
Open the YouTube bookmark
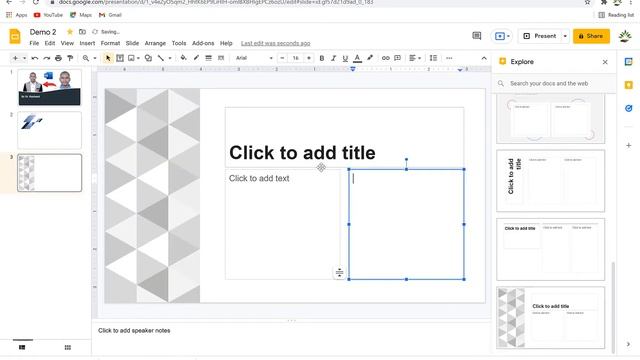pyautogui.click(x=49, y=15)
